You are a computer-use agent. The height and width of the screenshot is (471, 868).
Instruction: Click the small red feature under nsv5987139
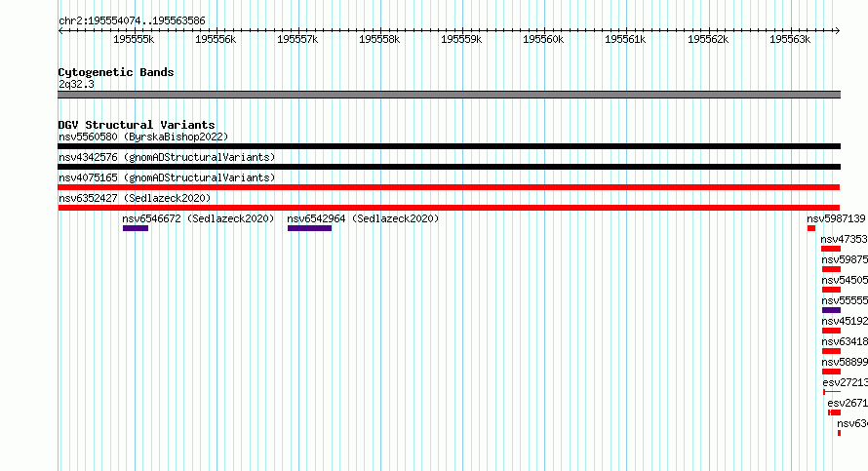(811, 228)
